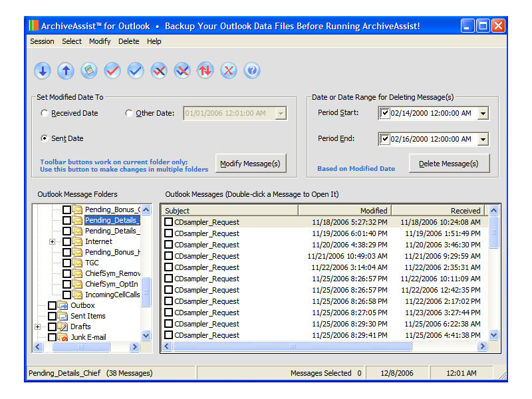Check the message modified 11/18/2006 5:27:32 PM
532x399 pixels.
click(168, 222)
